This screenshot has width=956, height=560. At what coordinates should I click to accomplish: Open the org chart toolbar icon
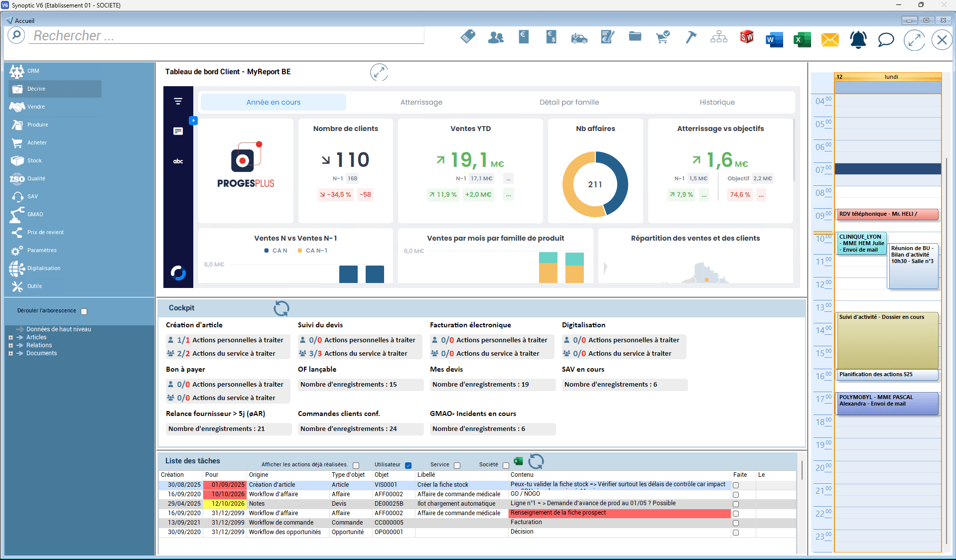pyautogui.click(x=719, y=37)
